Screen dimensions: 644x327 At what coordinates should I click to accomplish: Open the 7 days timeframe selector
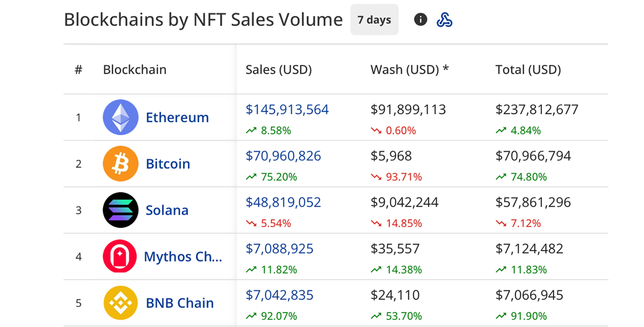click(x=374, y=19)
